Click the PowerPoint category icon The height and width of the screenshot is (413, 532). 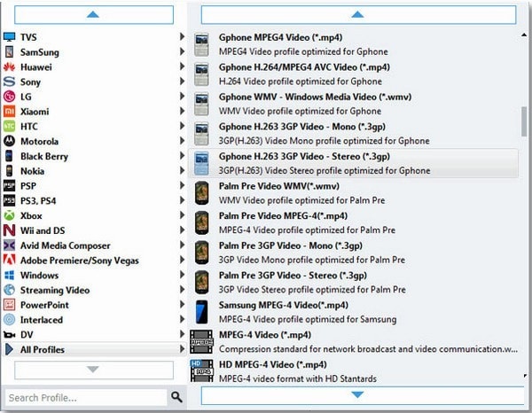(9, 305)
